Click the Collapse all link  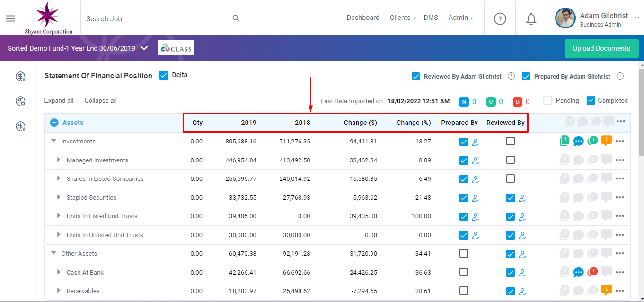point(100,100)
